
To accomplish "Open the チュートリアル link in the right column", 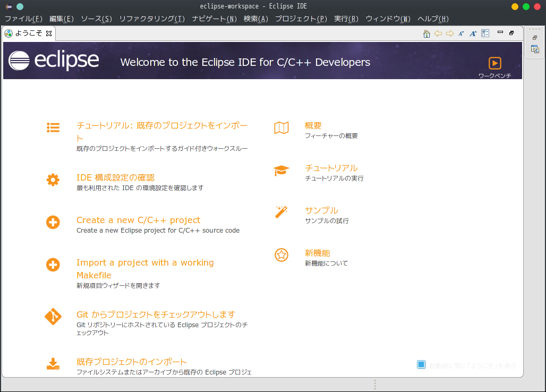I will pos(331,168).
